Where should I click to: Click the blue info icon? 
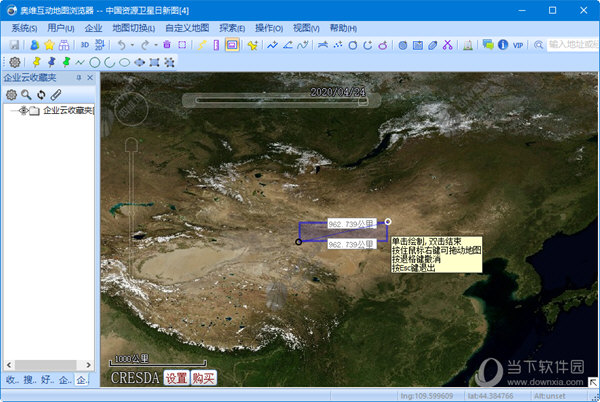pos(503,45)
